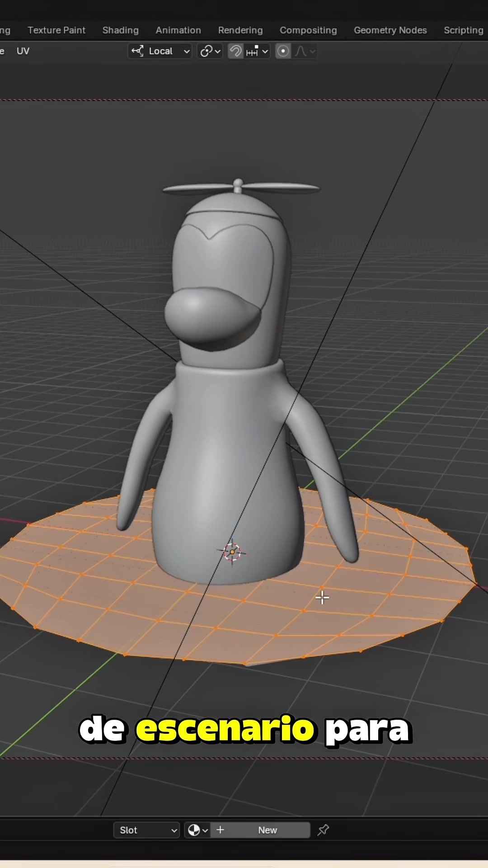Open the proportional editing falloff dropdown
Image resolution: width=488 pixels, height=868 pixels.
(x=305, y=51)
